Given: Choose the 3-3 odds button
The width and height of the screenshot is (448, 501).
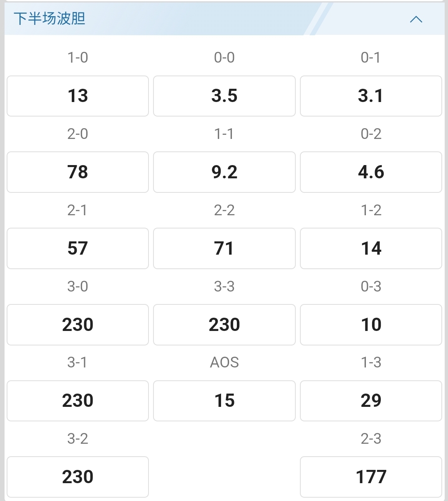Looking at the screenshot, I should (x=224, y=325).
